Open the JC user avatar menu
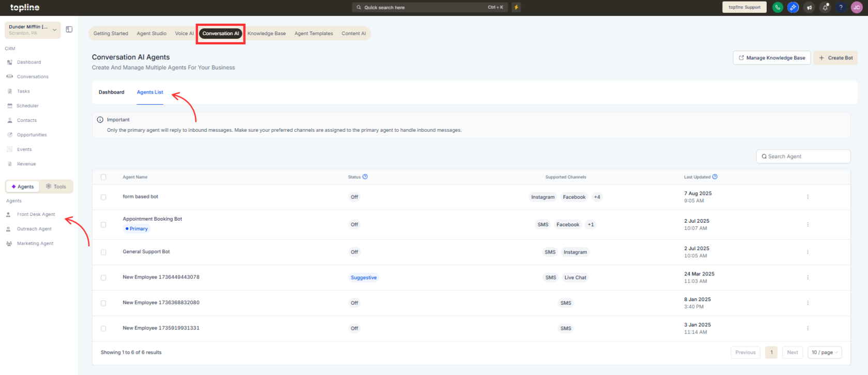 coord(857,7)
